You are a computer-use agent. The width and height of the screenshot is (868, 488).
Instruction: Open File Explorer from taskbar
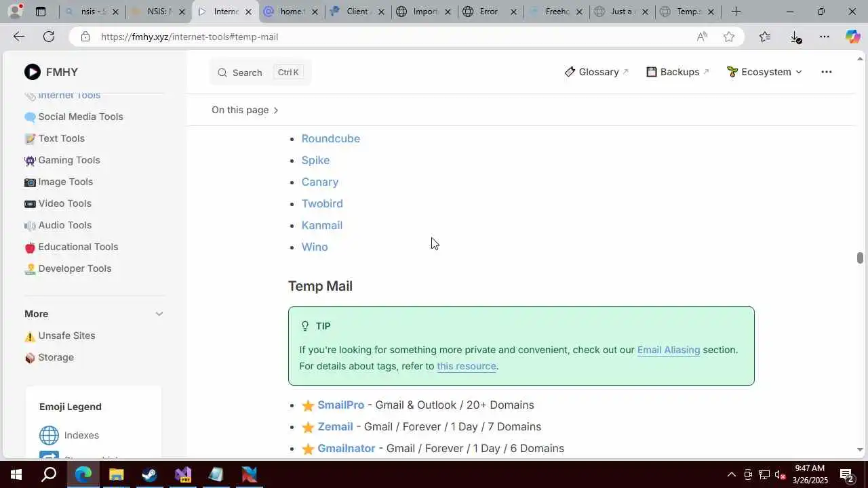(116, 474)
